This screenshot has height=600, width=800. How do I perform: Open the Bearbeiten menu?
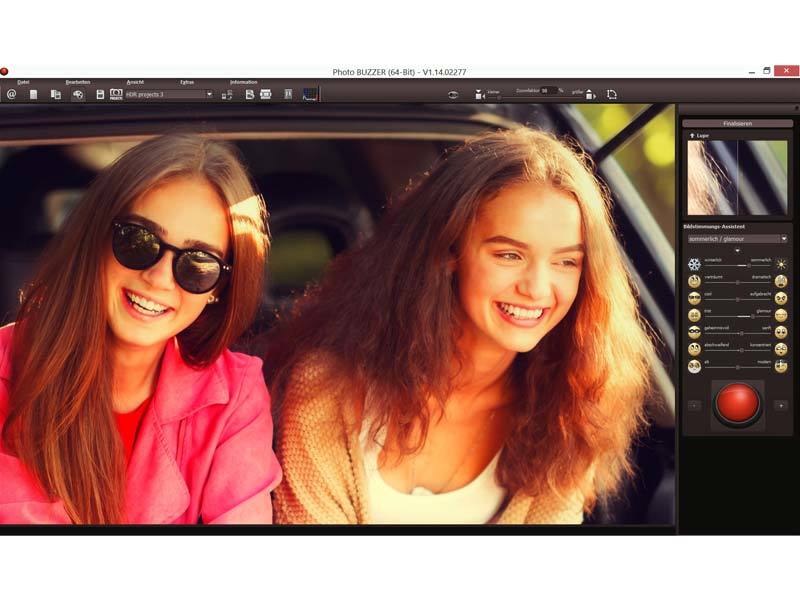pyautogui.click(x=78, y=82)
